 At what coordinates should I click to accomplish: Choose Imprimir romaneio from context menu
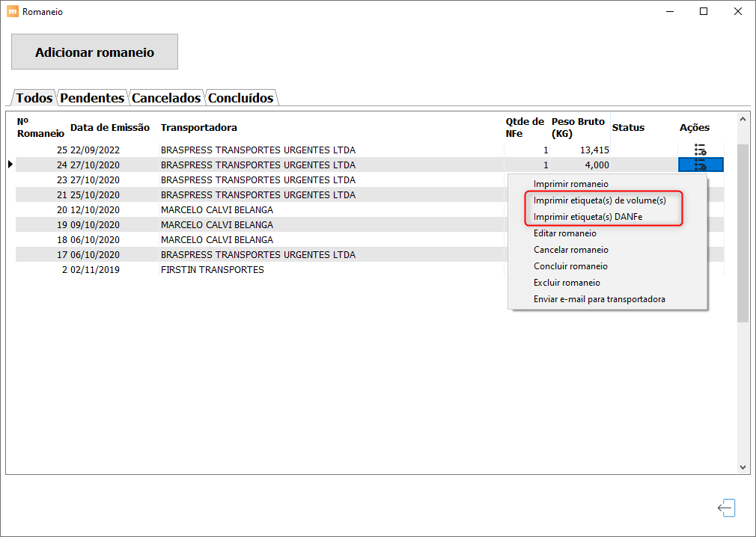click(571, 184)
